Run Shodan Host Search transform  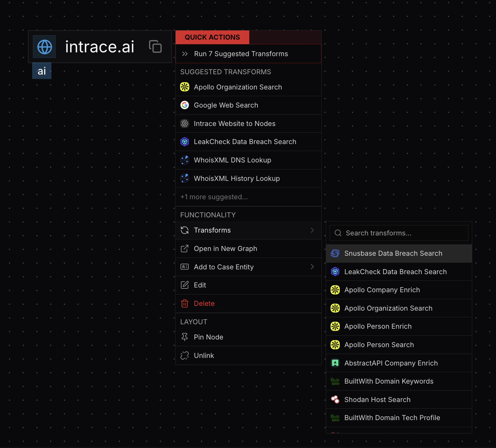click(399, 399)
